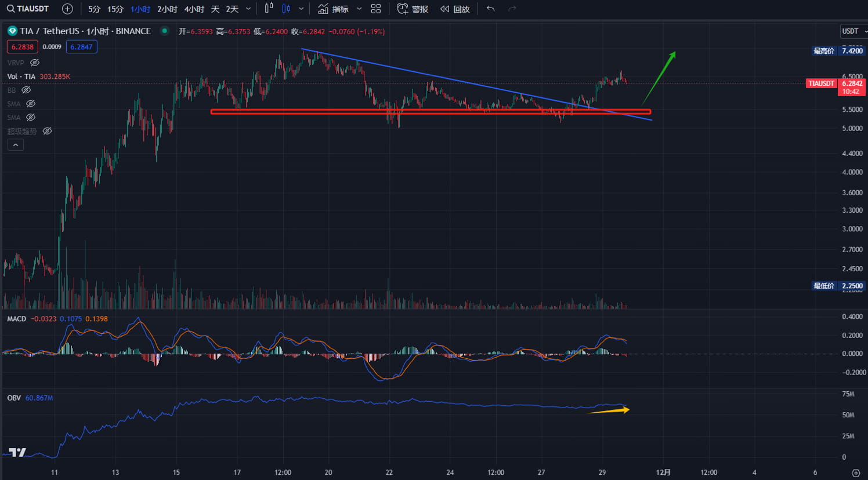Expand the chart style dropdown arrow

[301, 9]
